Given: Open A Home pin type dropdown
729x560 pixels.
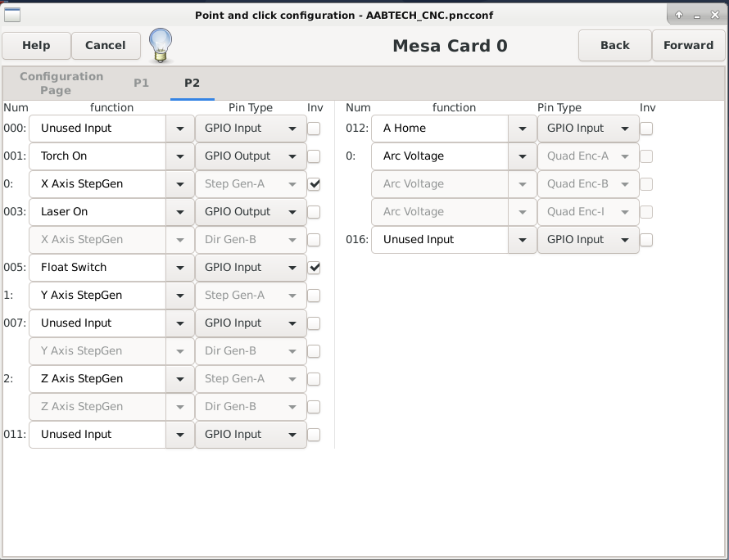Looking at the screenshot, I should coord(588,129).
